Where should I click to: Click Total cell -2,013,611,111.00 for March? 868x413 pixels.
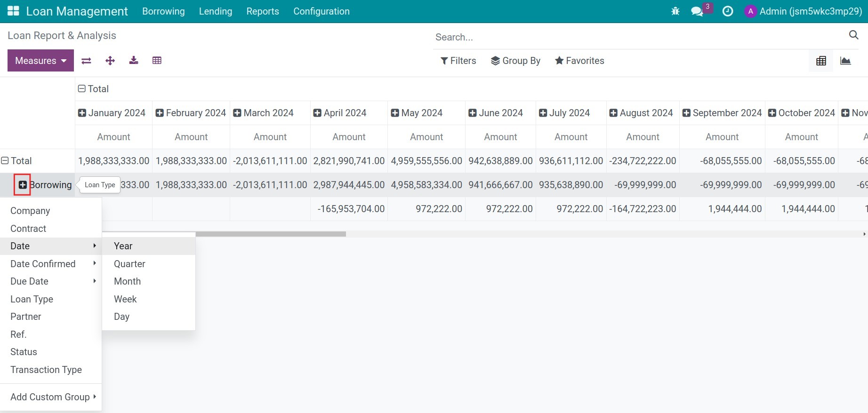[x=270, y=161]
